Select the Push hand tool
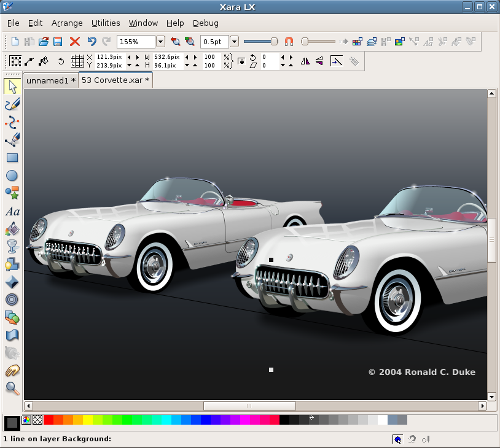500x448 pixels. 12,371
